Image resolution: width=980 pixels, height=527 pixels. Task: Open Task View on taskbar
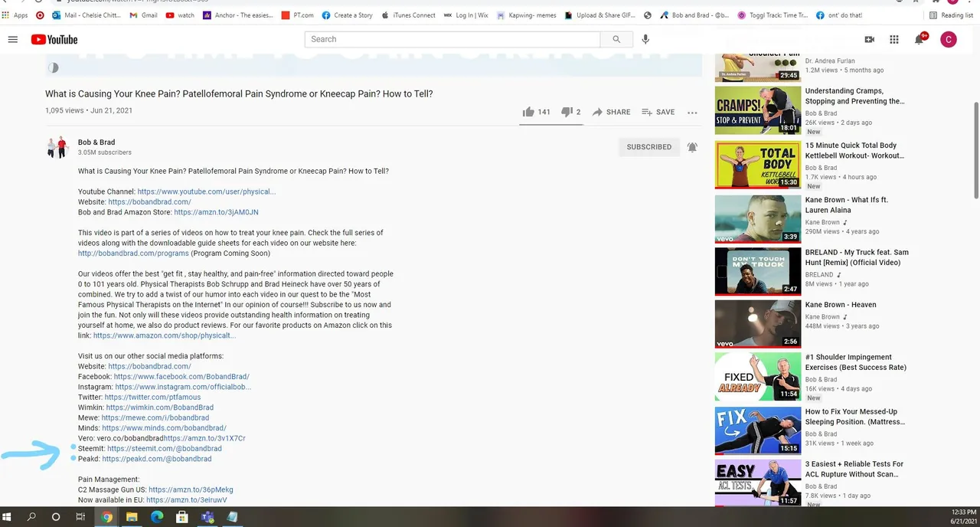point(80,517)
